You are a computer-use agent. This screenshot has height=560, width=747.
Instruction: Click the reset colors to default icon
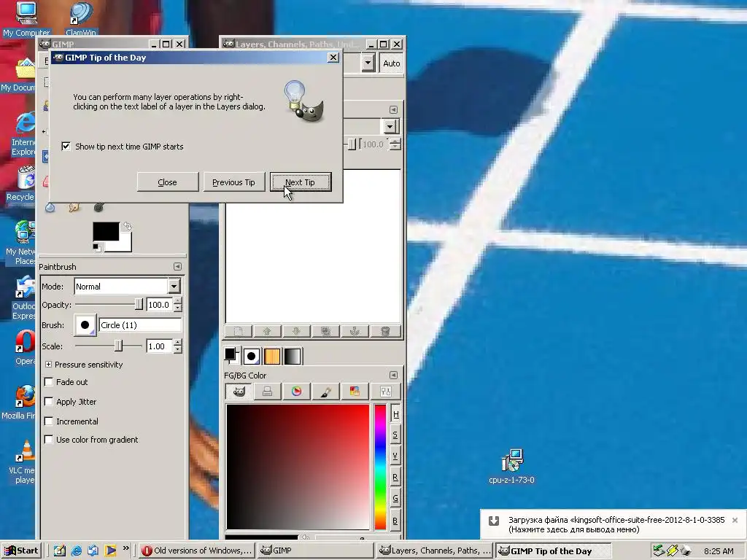click(x=97, y=247)
